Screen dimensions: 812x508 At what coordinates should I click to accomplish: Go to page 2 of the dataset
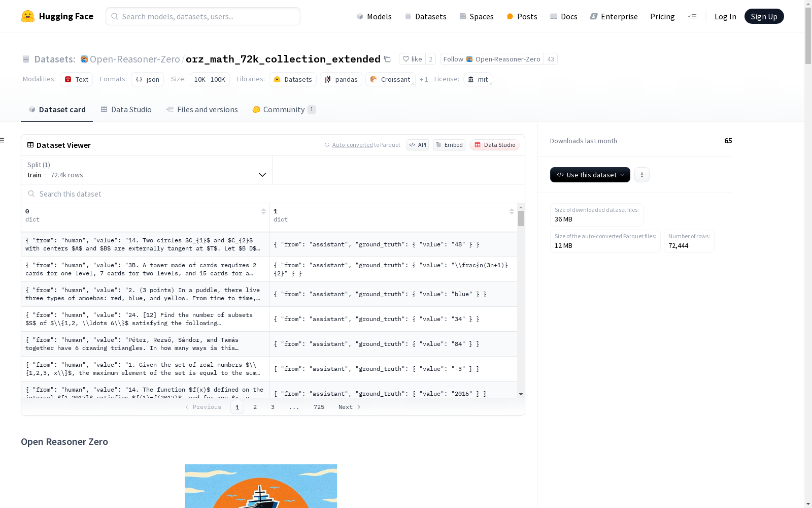pyautogui.click(x=255, y=407)
